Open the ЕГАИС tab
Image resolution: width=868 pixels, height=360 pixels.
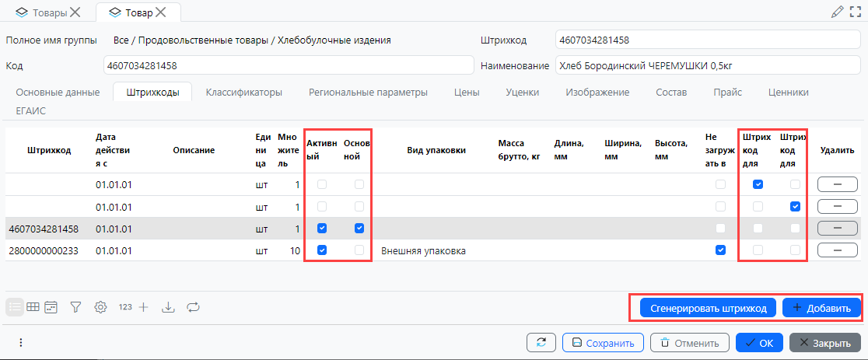tap(31, 111)
